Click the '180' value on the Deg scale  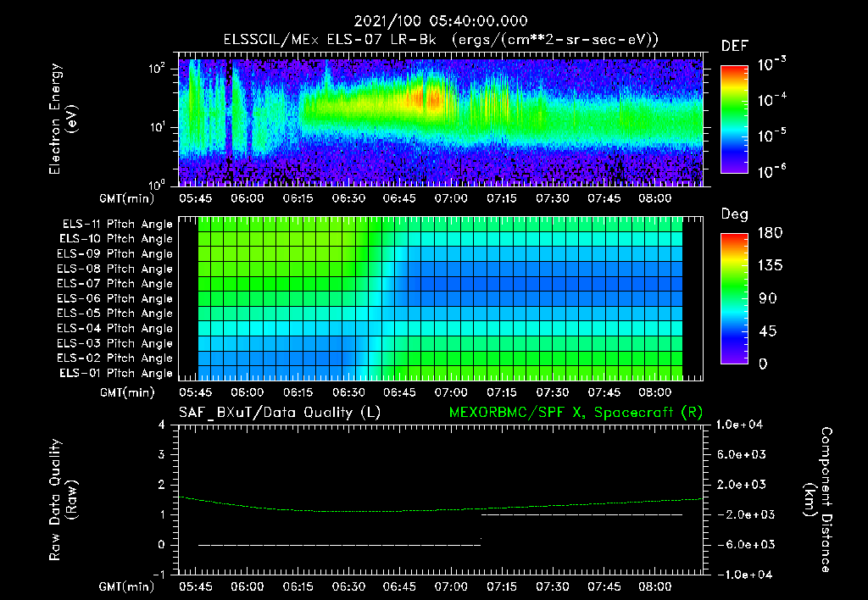click(x=770, y=233)
